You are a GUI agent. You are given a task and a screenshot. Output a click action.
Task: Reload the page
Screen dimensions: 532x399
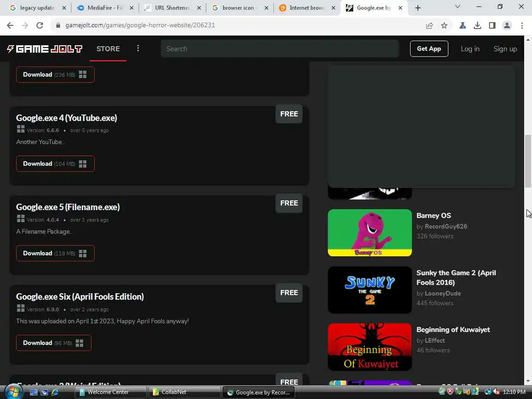click(40, 25)
